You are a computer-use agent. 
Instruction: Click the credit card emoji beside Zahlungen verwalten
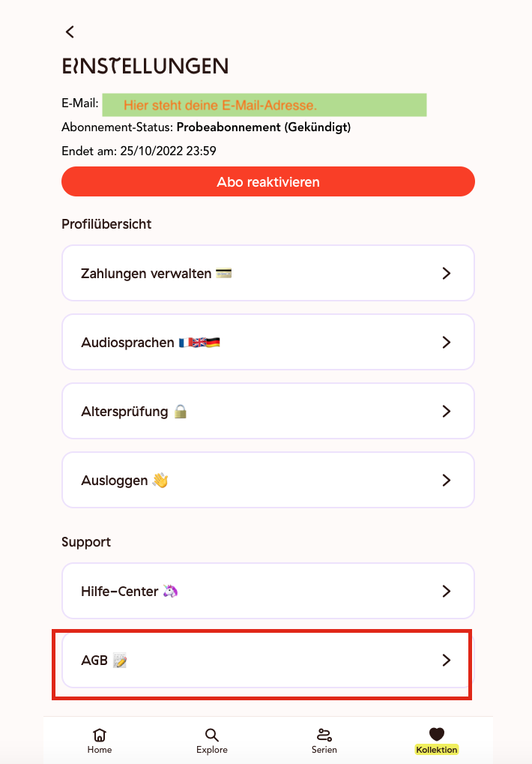223,274
